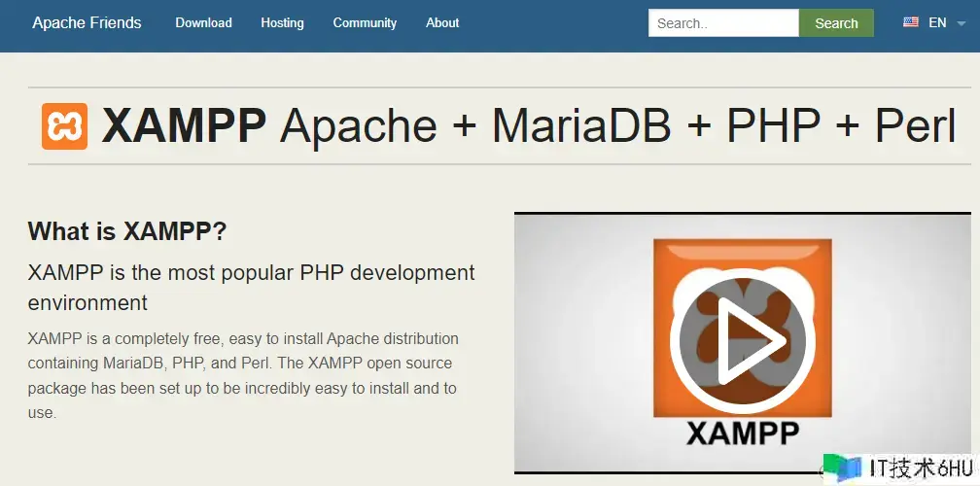
Task: Go to the Community menu item
Action: [365, 22]
